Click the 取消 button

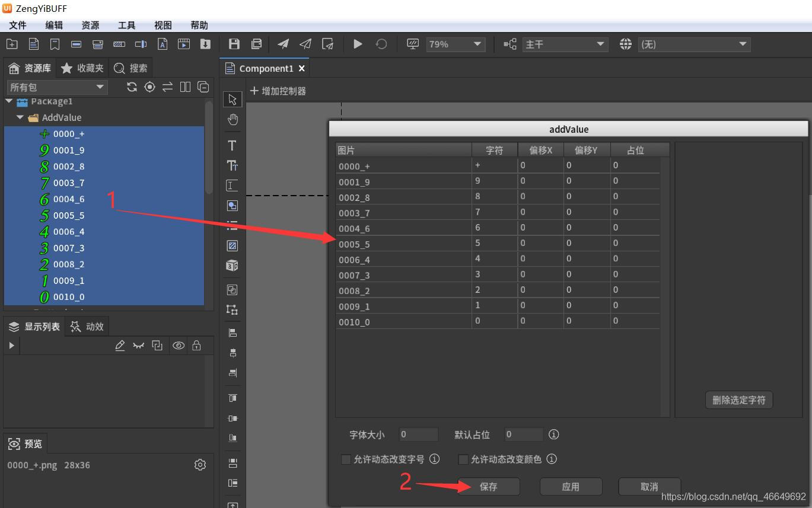coord(649,487)
